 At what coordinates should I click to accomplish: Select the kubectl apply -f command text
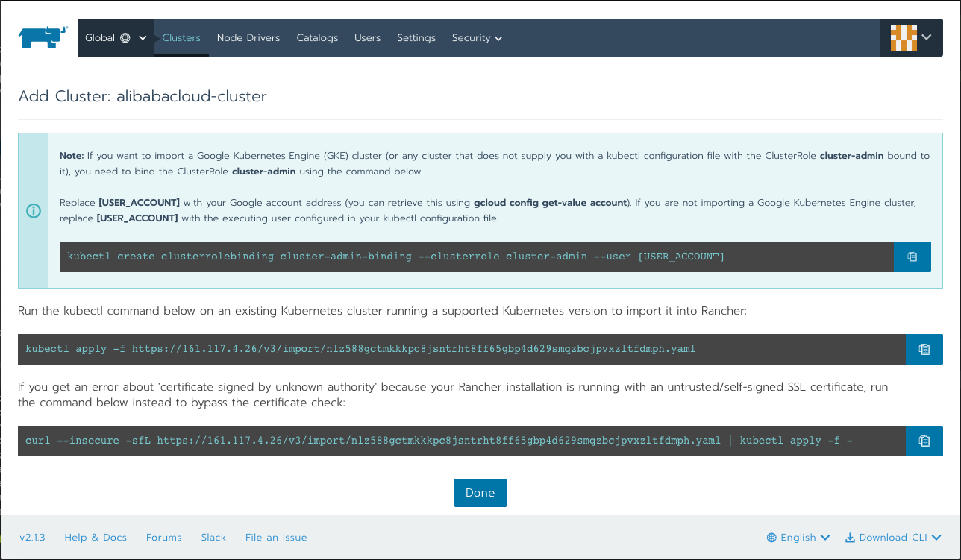coord(360,349)
